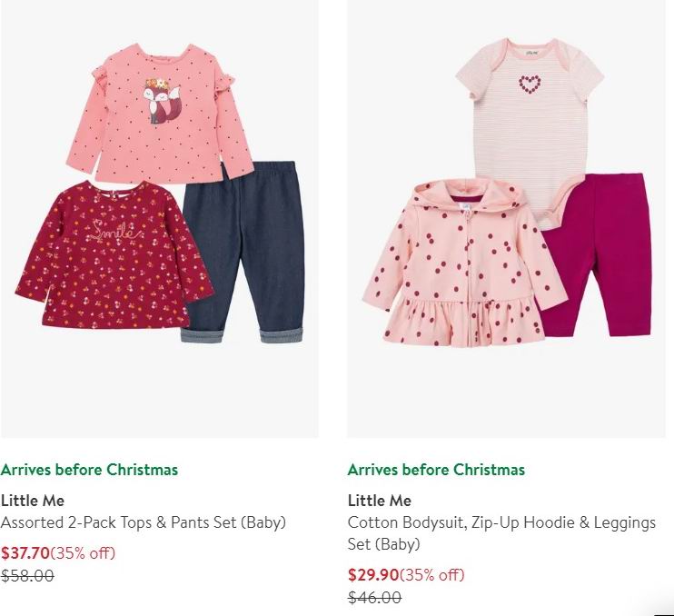Click the crossed-out $46.00 original price

pyautogui.click(x=374, y=597)
